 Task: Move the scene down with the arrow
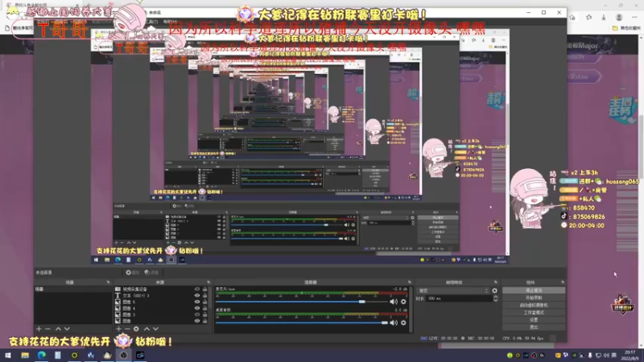point(67,329)
